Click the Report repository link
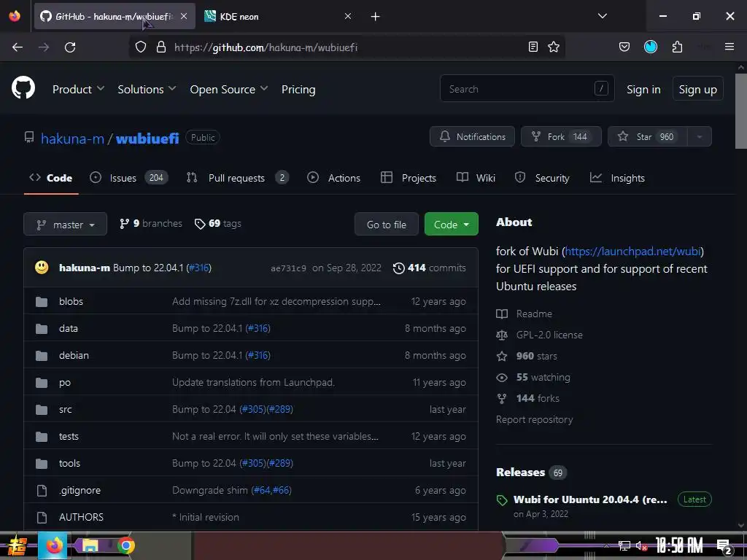 tap(534, 419)
